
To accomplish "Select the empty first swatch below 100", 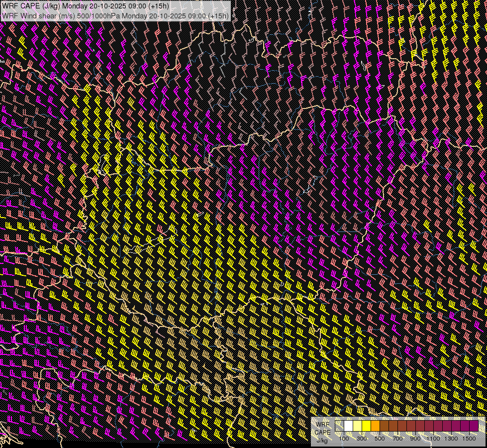I will click(x=340, y=426).
